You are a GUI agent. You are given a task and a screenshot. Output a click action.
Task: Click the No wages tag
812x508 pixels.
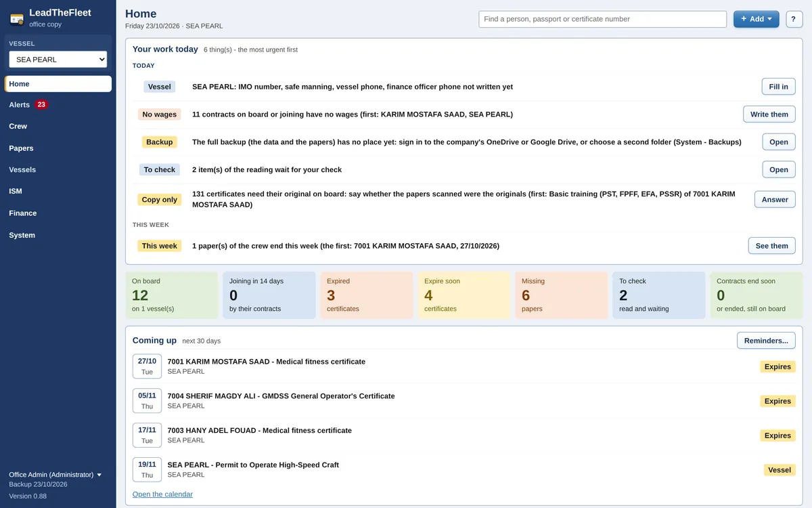[160, 114]
